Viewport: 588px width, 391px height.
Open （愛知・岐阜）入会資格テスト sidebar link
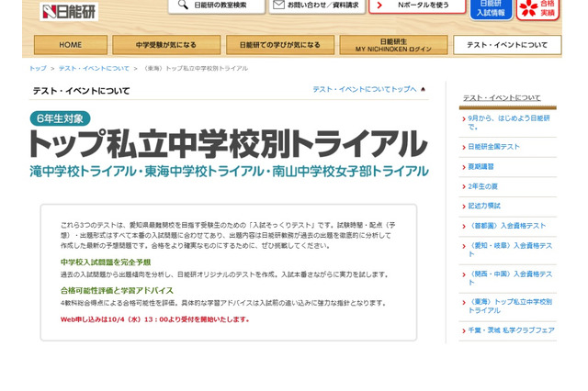pos(510,250)
